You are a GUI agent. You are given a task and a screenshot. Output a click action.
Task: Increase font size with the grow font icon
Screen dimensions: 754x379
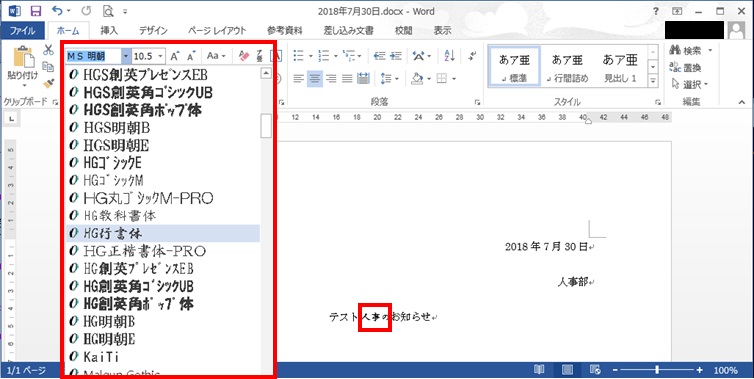(x=175, y=56)
